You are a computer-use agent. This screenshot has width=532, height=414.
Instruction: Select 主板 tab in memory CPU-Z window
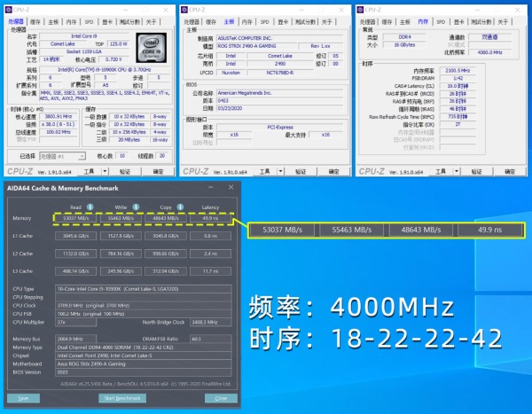[405, 22]
